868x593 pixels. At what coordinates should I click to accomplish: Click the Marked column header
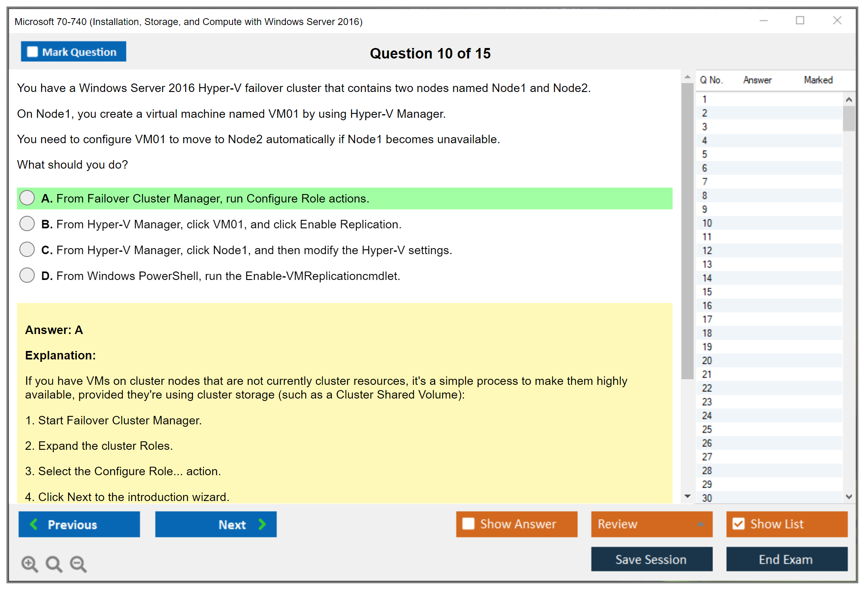click(x=818, y=80)
